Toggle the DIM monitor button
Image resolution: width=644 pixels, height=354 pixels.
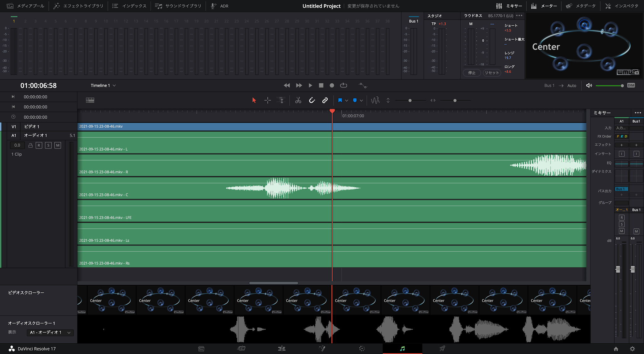tap(631, 85)
